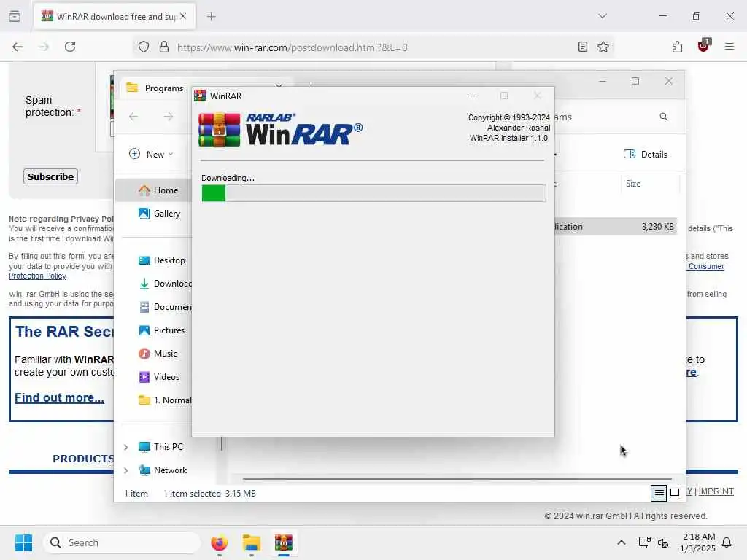Open Desktop in navigation pane
This screenshot has width=747, height=560.
click(x=161, y=260)
